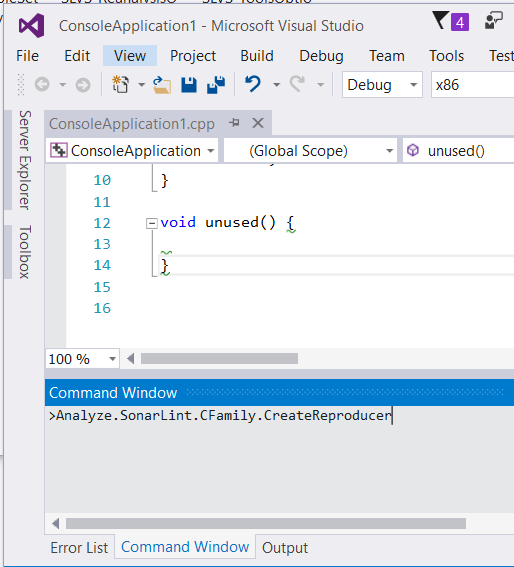Open the Navigate Backward history dropdown
Image resolution: width=514 pixels, height=567 pixels.
pos(63,85)
